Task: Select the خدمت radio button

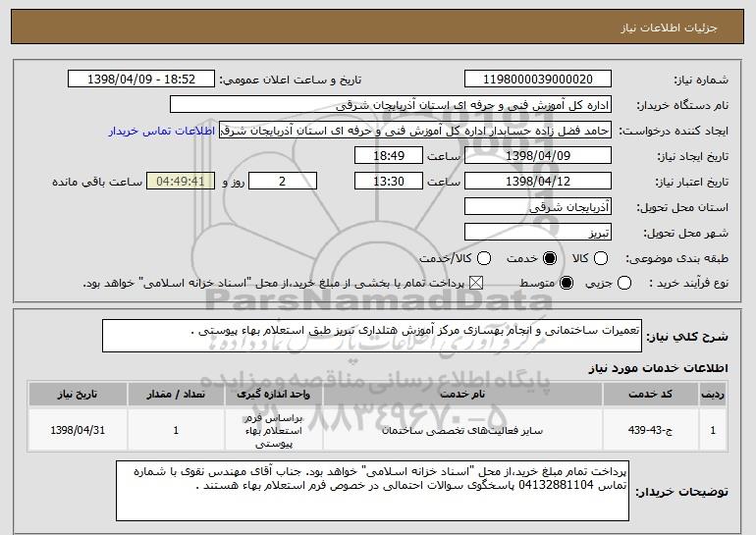Action: point(550,258)
